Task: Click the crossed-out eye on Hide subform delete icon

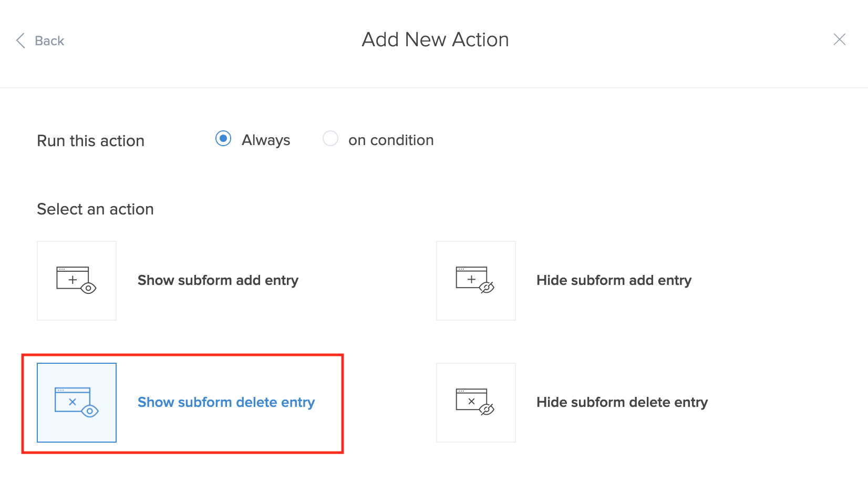Action: click(487, 409)
